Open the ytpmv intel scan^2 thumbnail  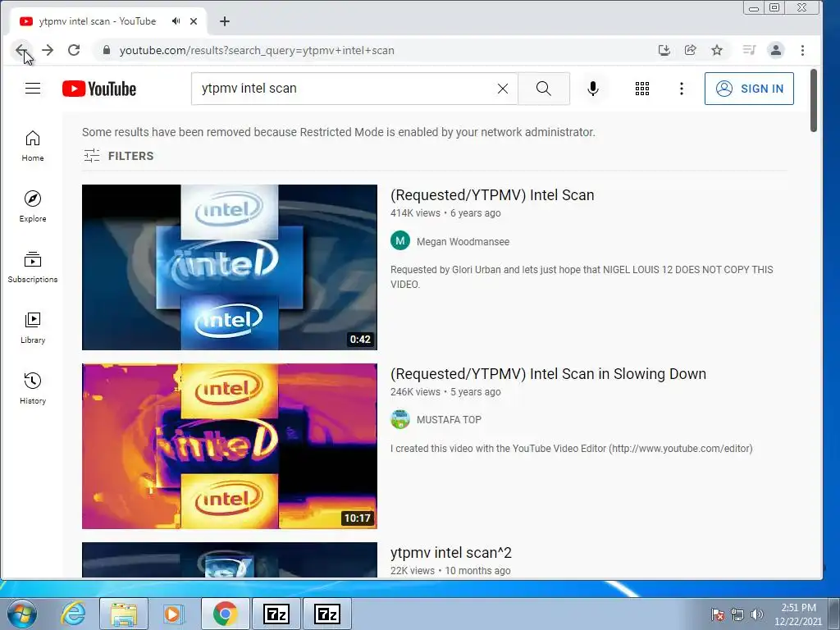tap(230, 559)
